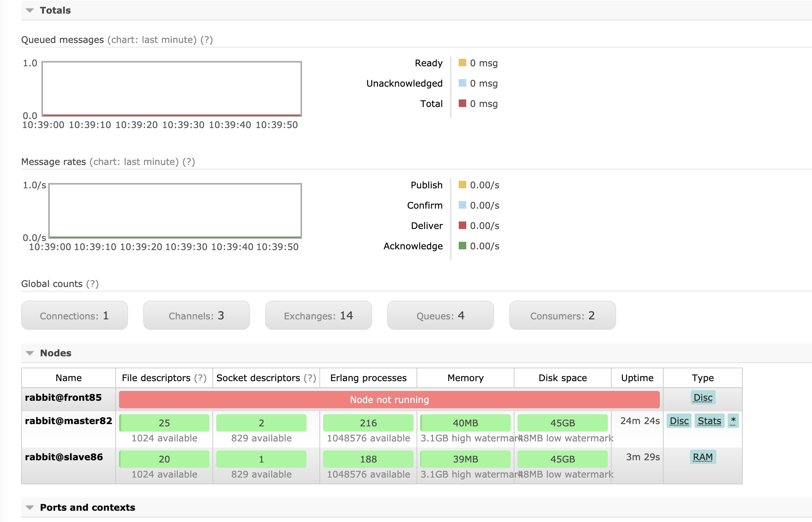
Task: Collapse the Nodes section triangle
Action: click(30, 353)
